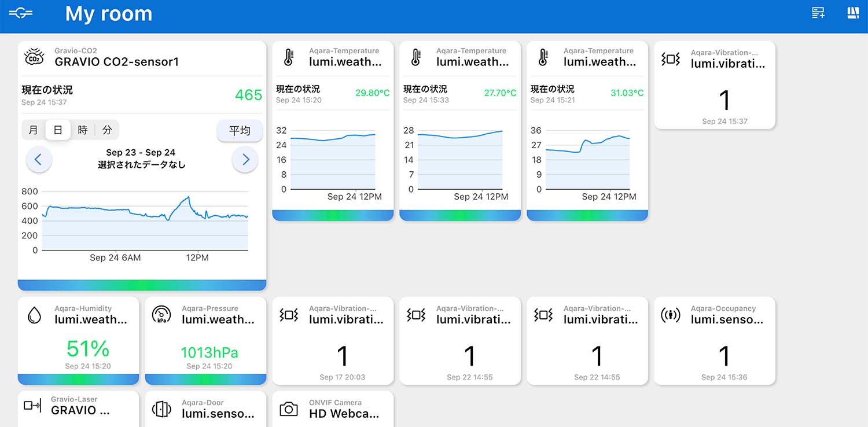Click the Gravio-Laser sensor icon

[32, 406]
